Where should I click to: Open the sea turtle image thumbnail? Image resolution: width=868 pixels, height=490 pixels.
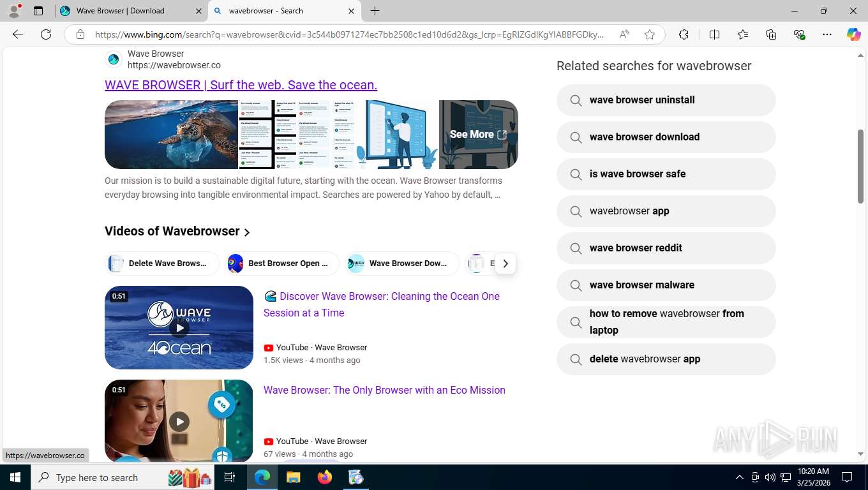[x=172, y=135]
